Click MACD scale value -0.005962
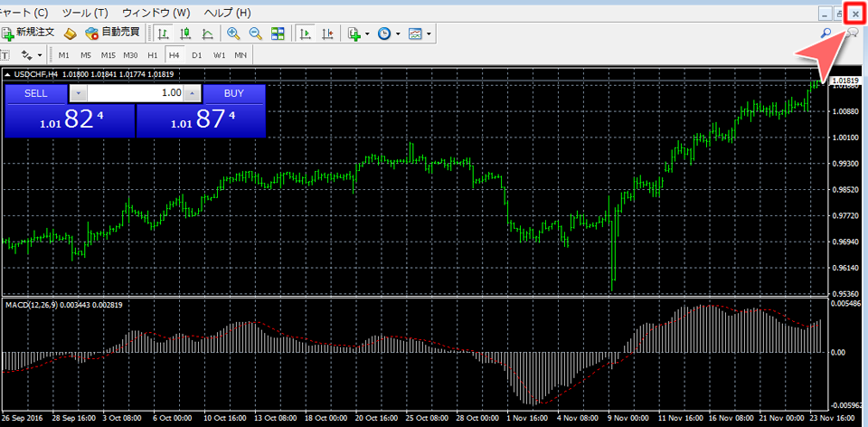This screenshot has height=427, width=868. tap(846, 404)
